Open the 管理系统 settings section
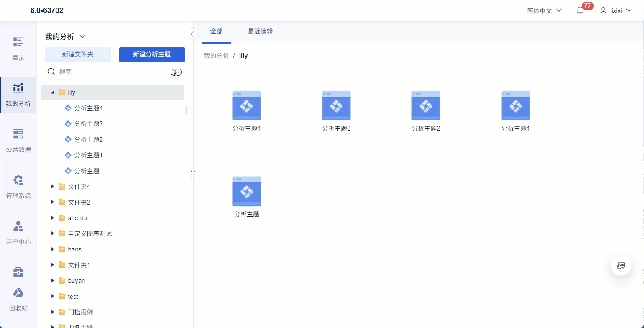Screen dimensions: 644x328 coord(18,186)
